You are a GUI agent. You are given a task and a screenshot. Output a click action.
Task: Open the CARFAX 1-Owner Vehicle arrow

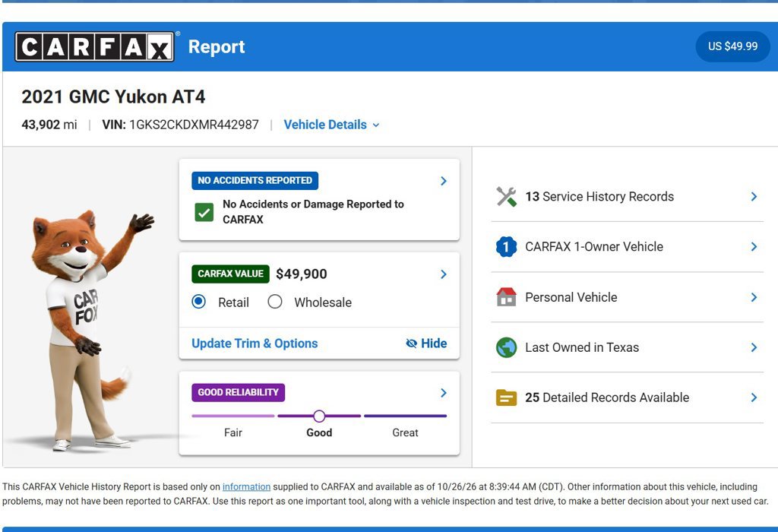(x=754, y=247)
